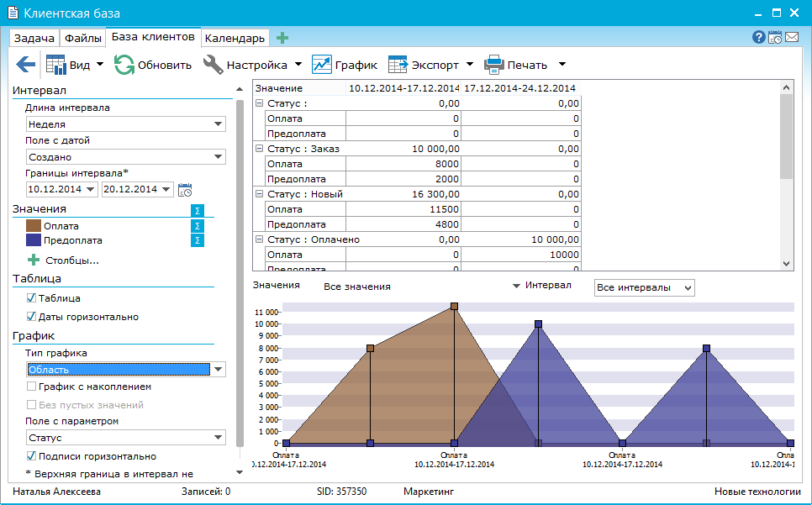Click the green plus to add tab

tap(282, 38)
